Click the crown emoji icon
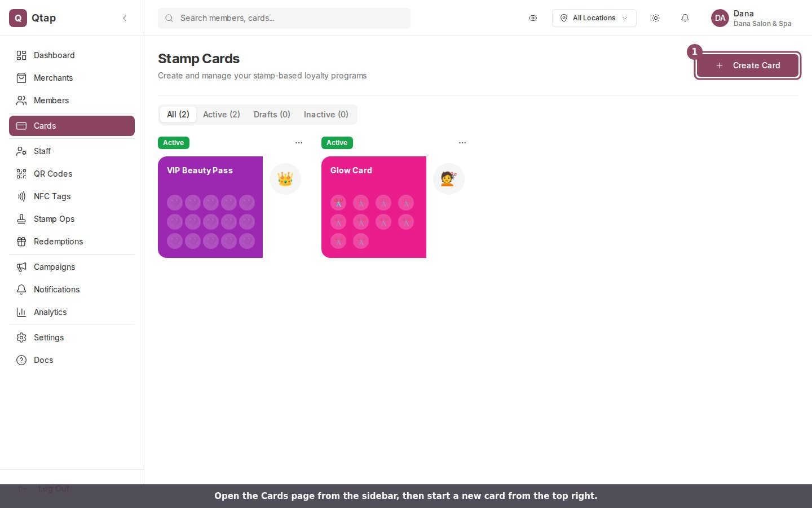 pos(285,179)
